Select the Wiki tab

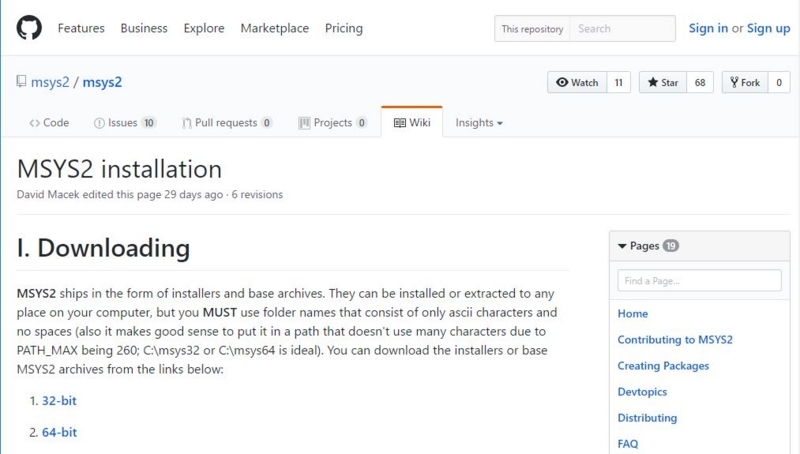(412, 122)
